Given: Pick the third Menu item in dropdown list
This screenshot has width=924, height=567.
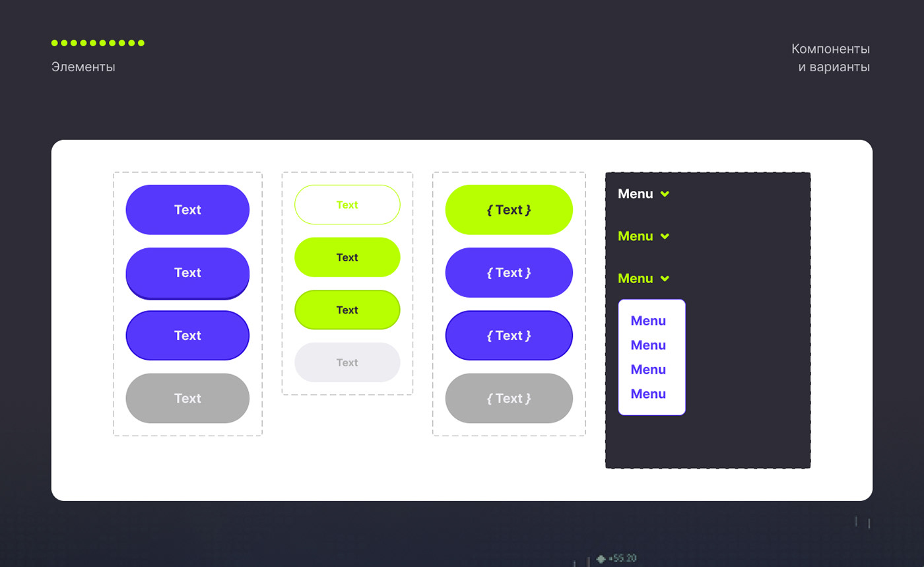Looking at the screenshot, I should tap(648, 370).
